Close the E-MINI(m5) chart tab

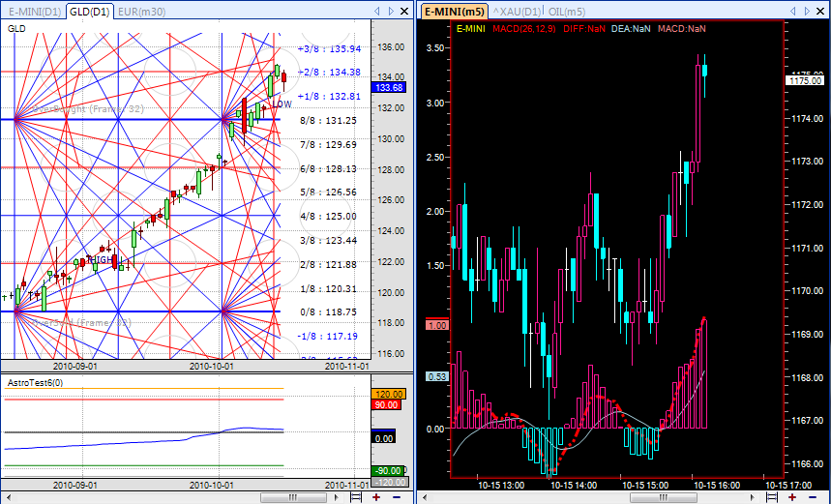click(x=821, y=12)
